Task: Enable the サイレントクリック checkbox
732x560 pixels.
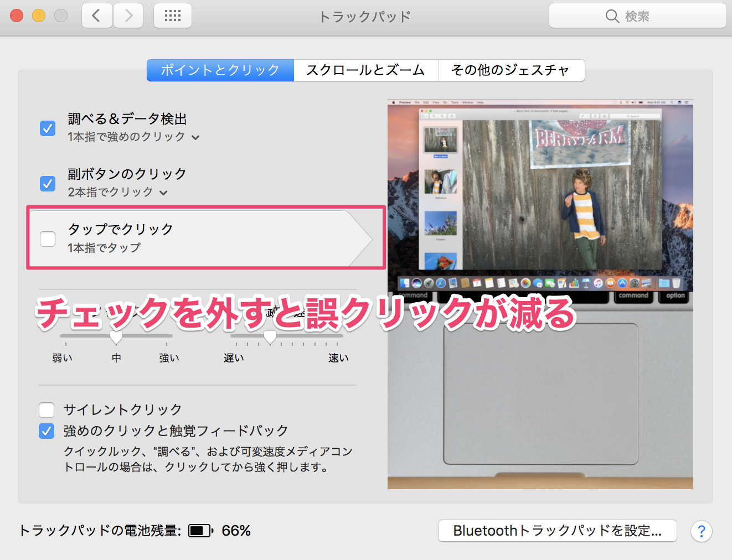Action: pyautogui.click(x=47, y=410)
